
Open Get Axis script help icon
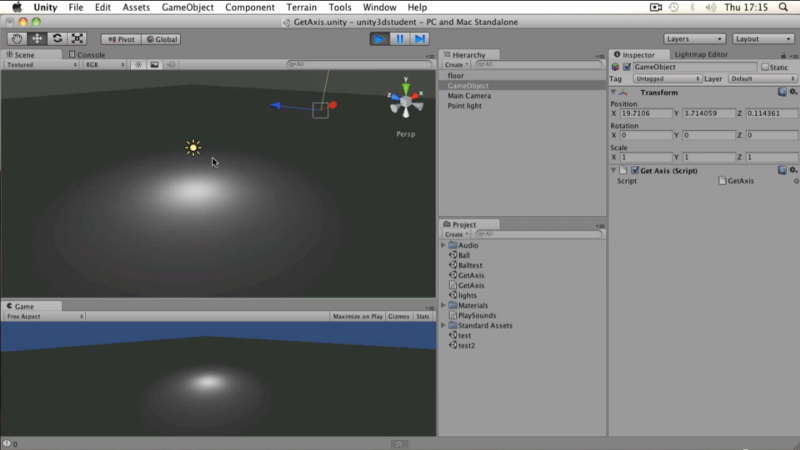tap(782, 170)
